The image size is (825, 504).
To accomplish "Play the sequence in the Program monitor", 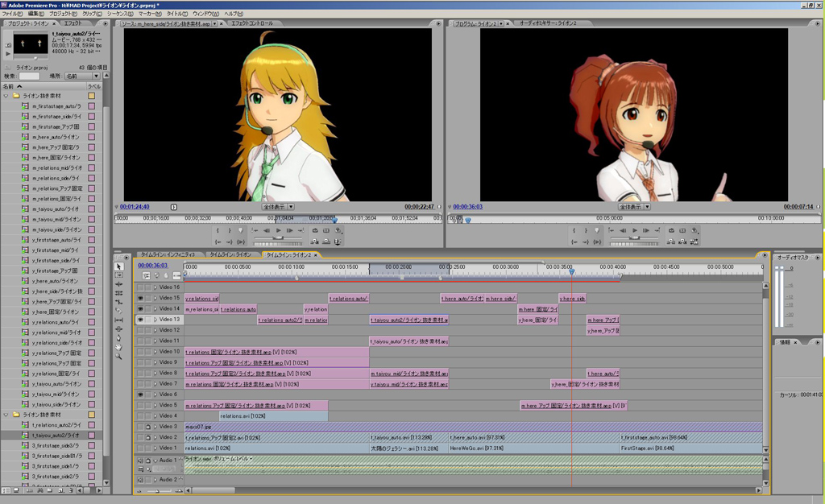I will tap(635, 231).
